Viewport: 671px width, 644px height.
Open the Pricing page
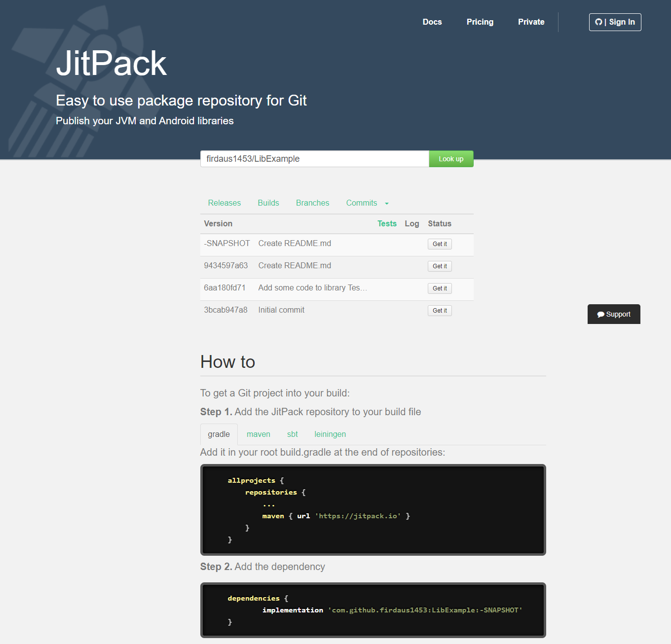[x=480, y=22]
